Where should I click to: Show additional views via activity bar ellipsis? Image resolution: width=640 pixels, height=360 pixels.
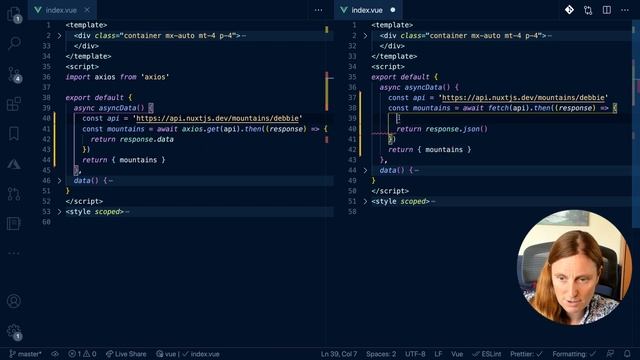[x=14, y=253]
